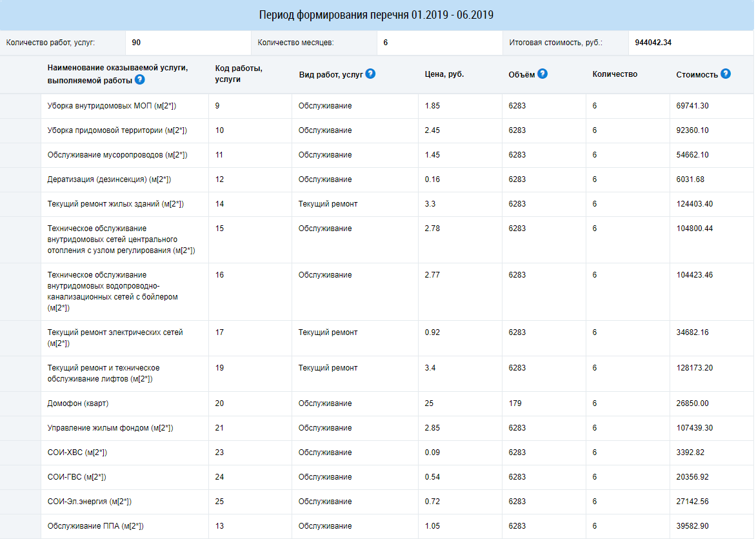
Task: Click help icon next to Стоимость header
Action: (x=726, y=74)
